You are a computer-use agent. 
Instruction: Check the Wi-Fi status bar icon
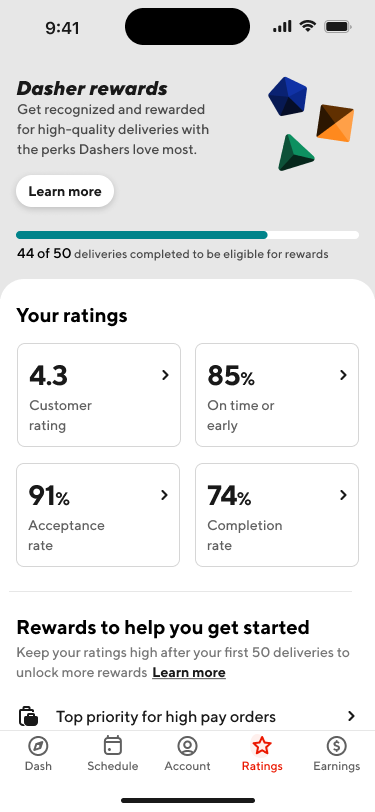tap(308, 26)
